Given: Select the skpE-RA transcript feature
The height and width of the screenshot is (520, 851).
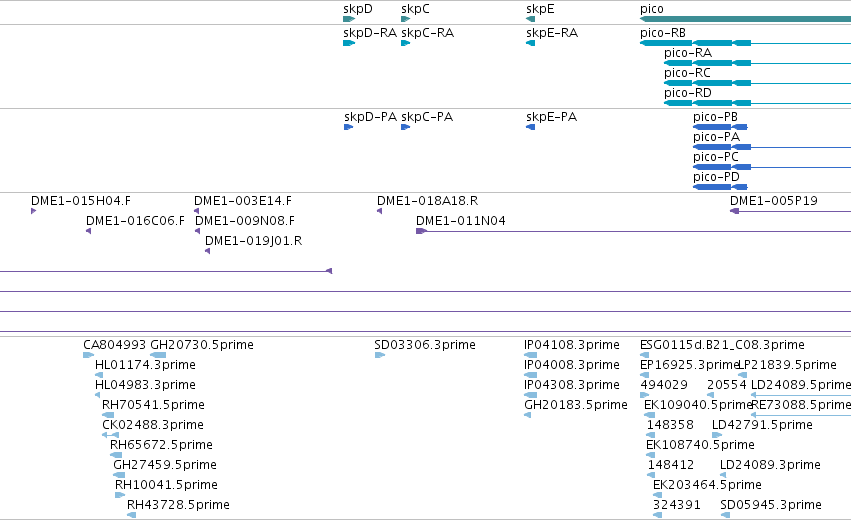Looking at the screenshot, I should coord(530,43).
